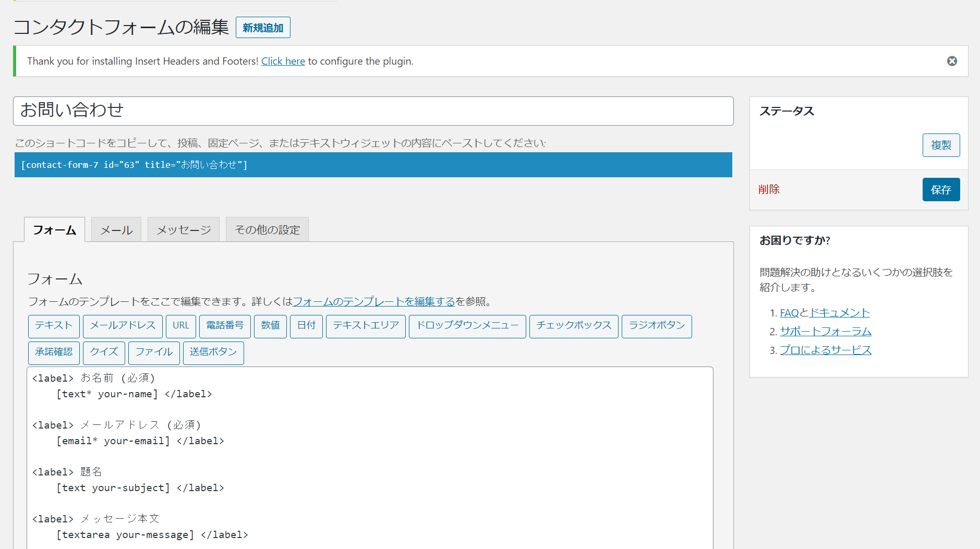Insert a テキストエリア tag
980x549 pixels.
point(366,326)
